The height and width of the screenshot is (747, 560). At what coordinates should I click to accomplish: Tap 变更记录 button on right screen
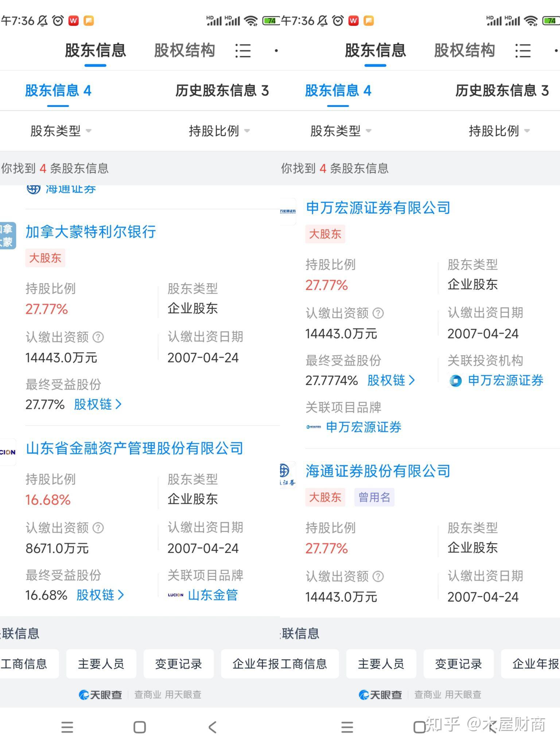459,664
